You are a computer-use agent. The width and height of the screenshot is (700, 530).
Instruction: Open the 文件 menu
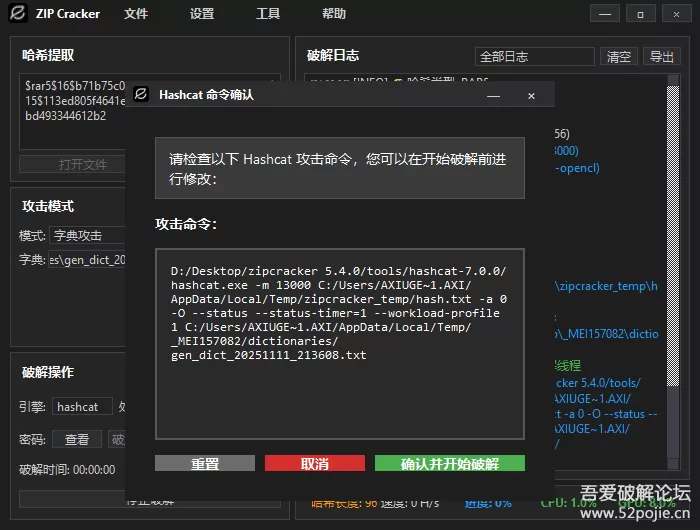136,14
